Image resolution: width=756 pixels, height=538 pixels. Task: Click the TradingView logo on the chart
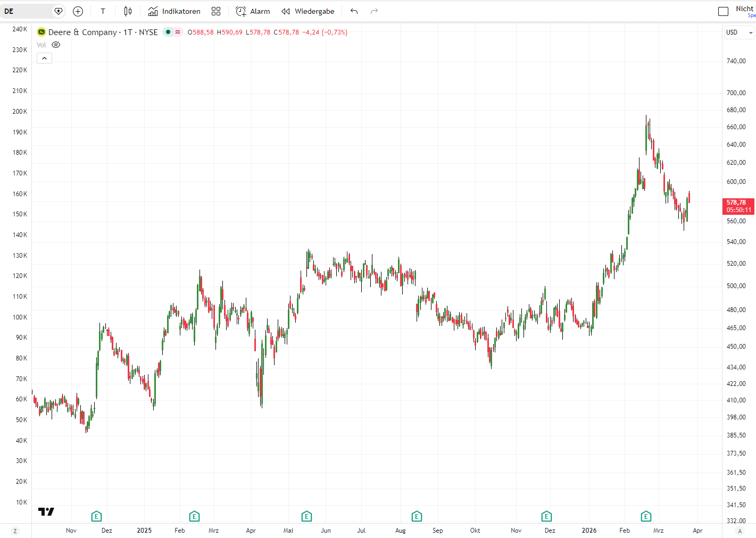pos(46,511)
